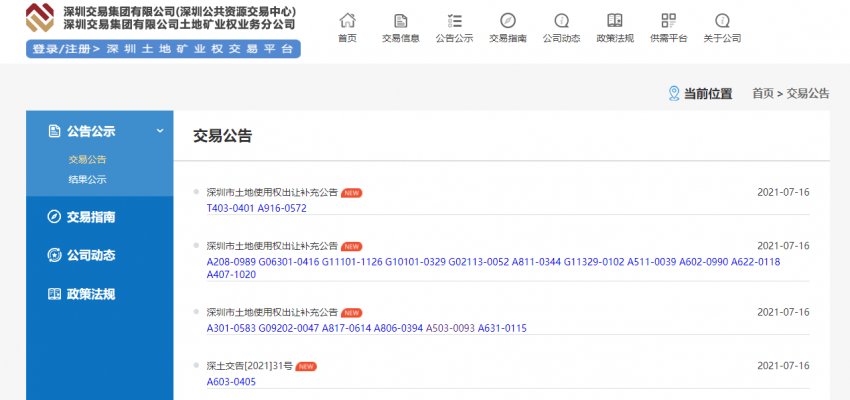
Task: Click the open book icon above 政策法规
Action: click(x=615, y=21)
